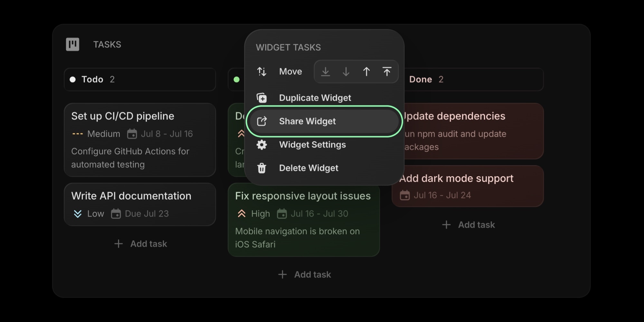Click the Medium priority label
The width and height of the screenshot is (644, 322).
tap(104, 134)
